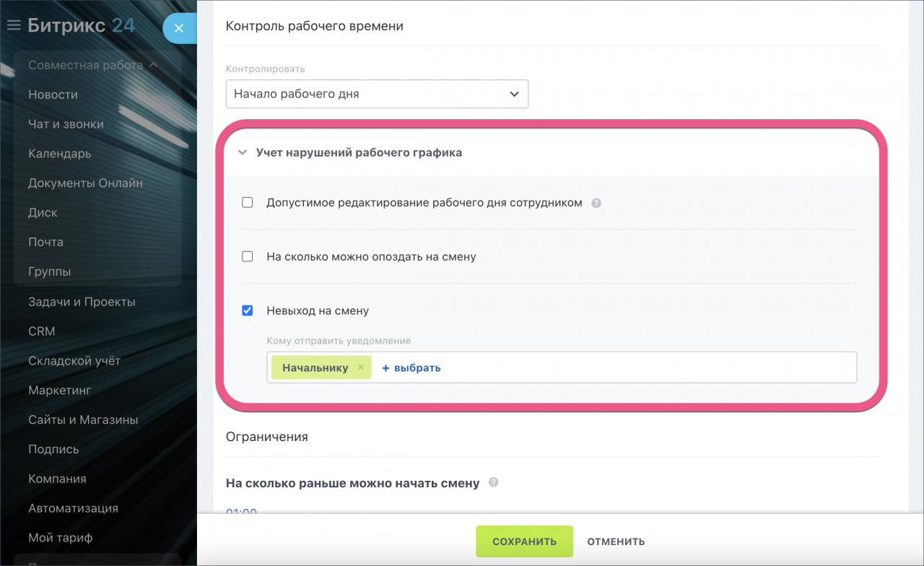
Task: Open Складской учёт in the sidebar
Action: pyautogui.click(x=74, y=361)
